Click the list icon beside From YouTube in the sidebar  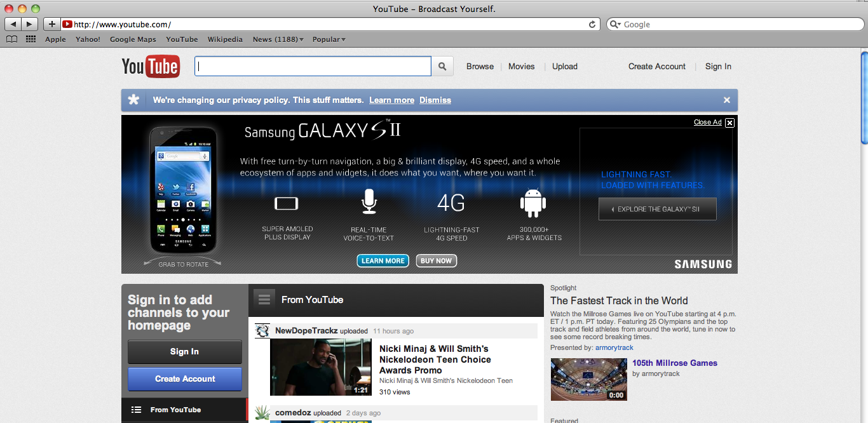pyautogui.click(x=136, y=410)
